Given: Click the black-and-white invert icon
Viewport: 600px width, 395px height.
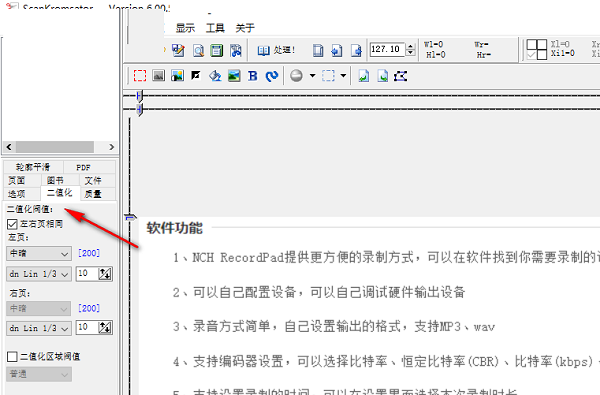Looking at the screenshot, I should click(x=196, y=75).
